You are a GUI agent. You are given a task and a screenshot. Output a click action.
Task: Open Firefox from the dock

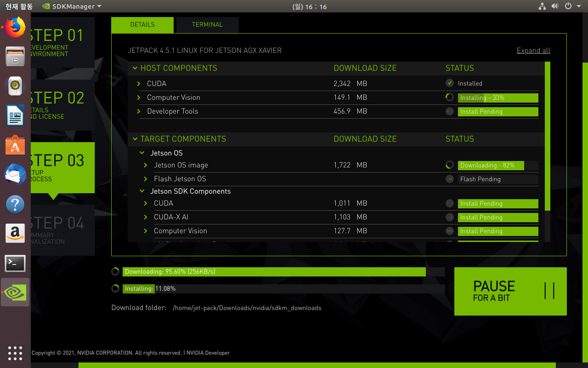15,28
